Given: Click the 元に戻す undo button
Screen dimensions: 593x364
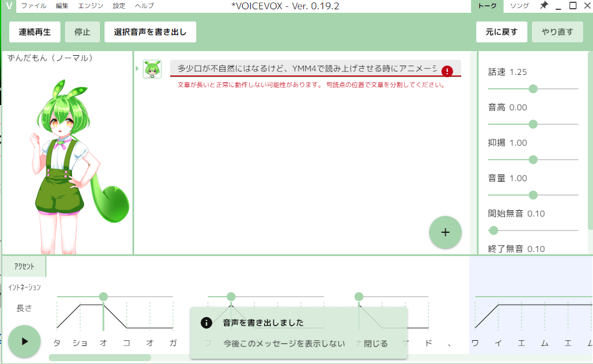Looking at the screenshot, I should [501, 32].
